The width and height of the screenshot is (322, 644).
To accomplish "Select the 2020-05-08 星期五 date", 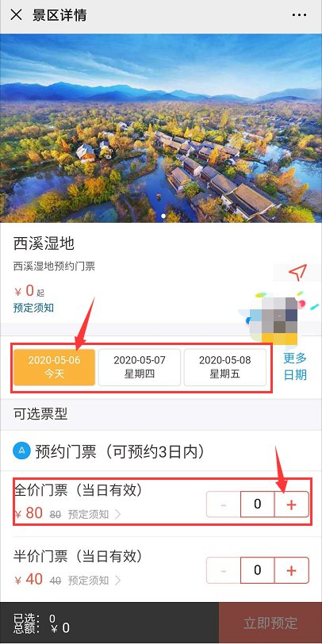I will 224,367.
